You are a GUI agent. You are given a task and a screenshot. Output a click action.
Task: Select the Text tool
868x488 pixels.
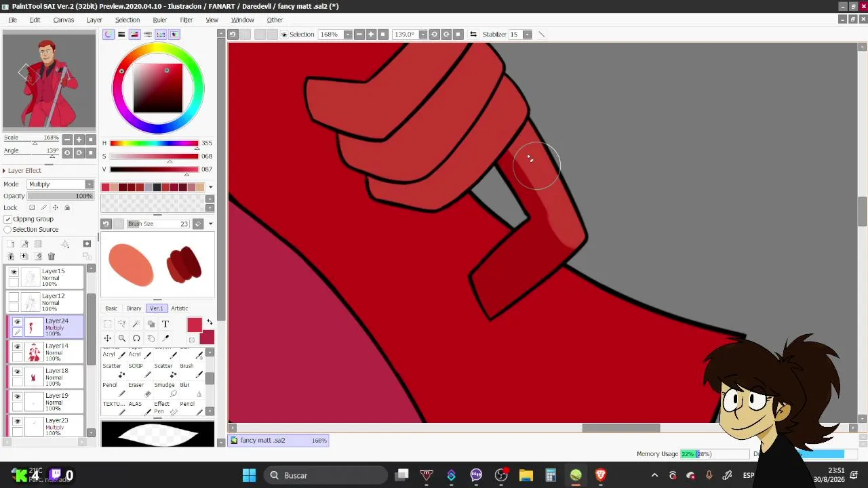[165, 324]
